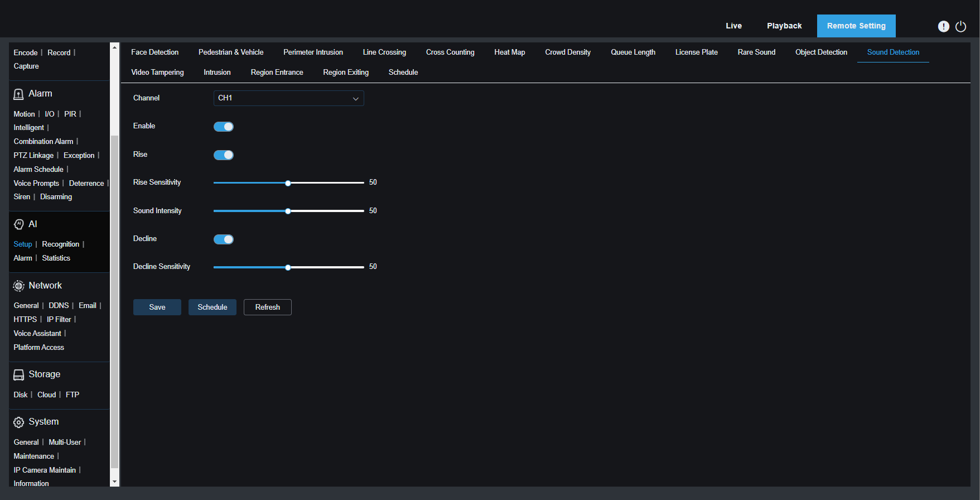The width and height of the screenshot is (980, 500).
Task: Open the Channel CH1 dropdown
Action: click(288, 98)
